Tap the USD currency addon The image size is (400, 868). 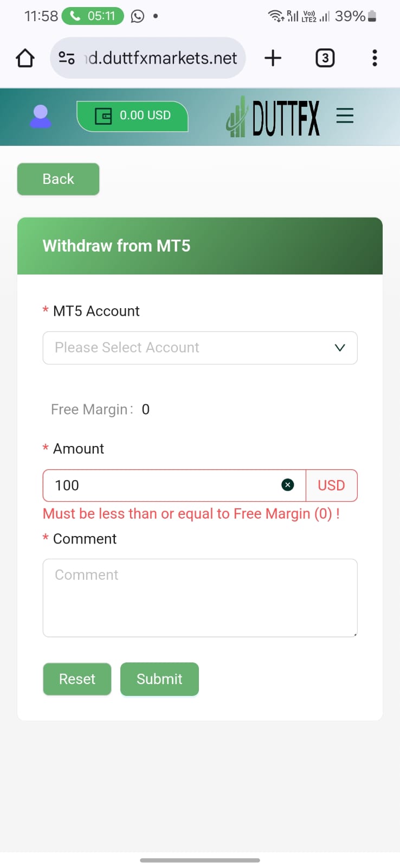pos(331,486)
